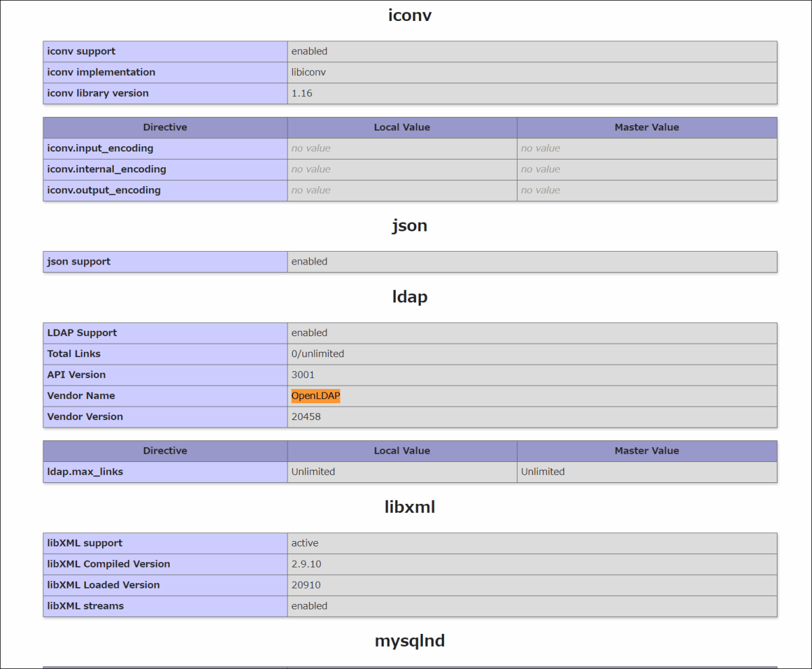Click the Total Links value 0/unlimited
The width and height of the screenshot is (812, 669).
pos(317,354)
